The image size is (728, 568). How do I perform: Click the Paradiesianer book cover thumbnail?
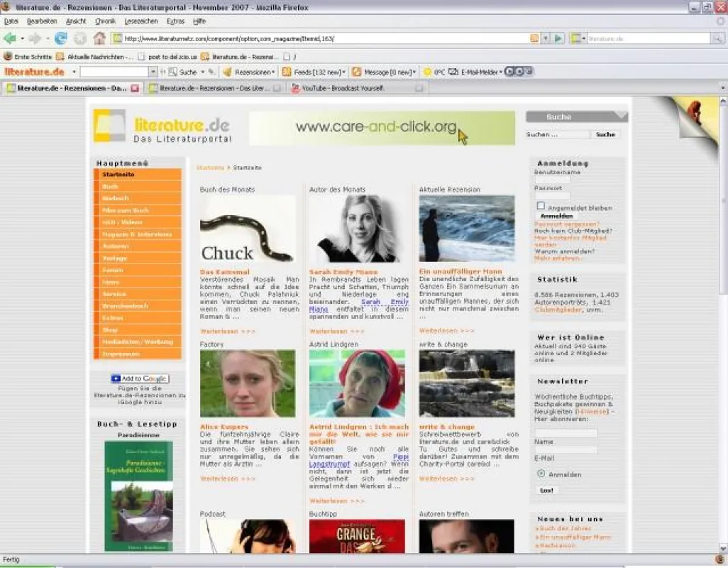(138, 496)
